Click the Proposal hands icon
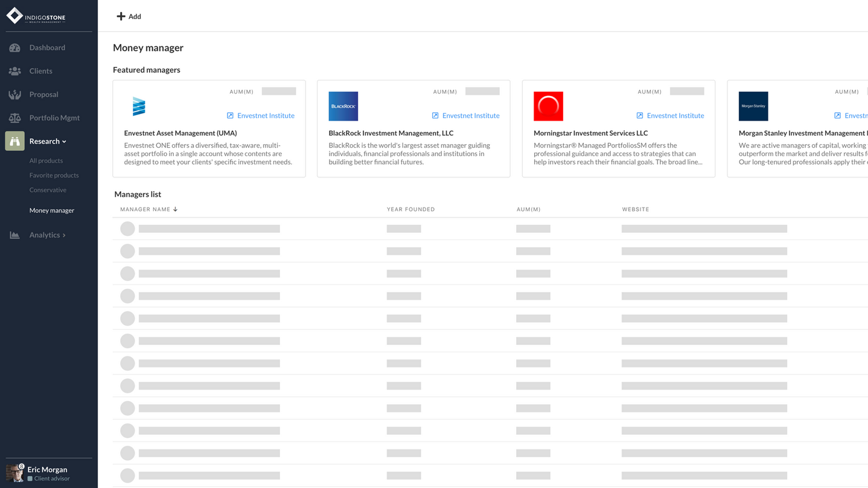 click(x=14, y=95)
